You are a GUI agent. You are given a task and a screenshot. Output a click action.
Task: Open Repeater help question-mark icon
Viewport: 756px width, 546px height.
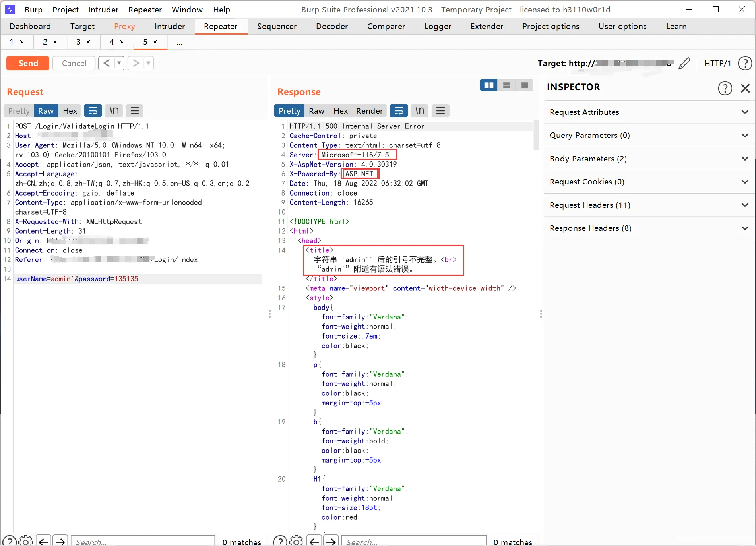(x=745, y=63)
